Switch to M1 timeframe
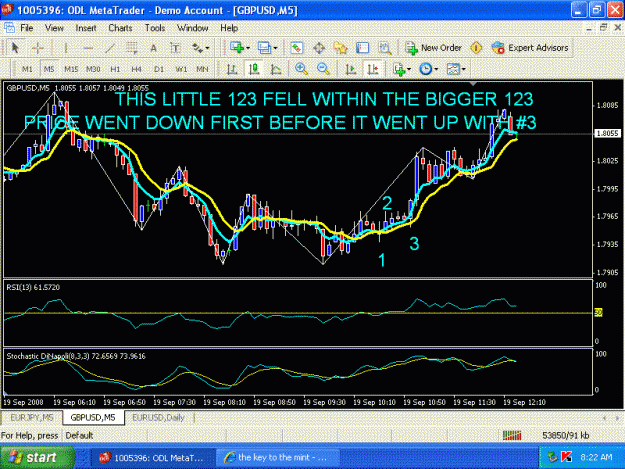This screenshot has width=625, height=469. (27, 69)
